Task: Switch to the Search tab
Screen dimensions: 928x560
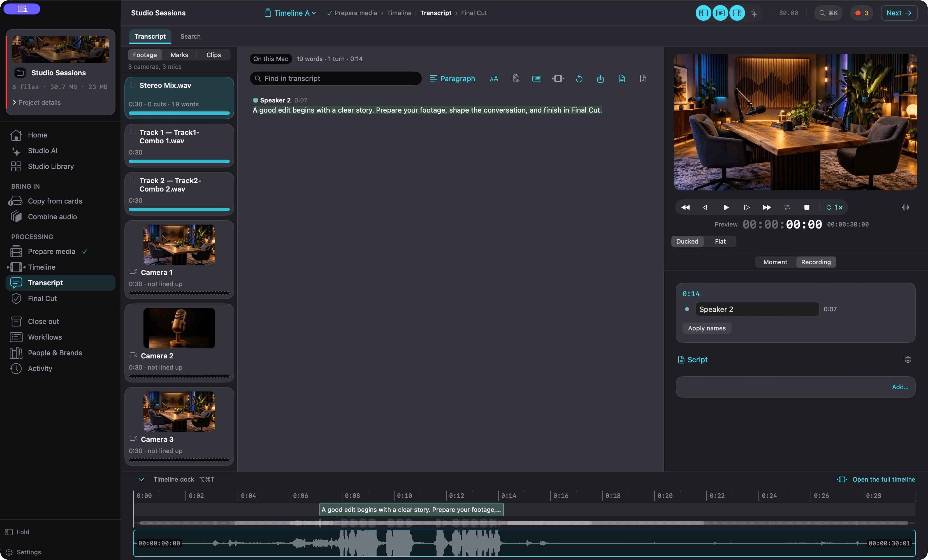Action: pos(190,36)
